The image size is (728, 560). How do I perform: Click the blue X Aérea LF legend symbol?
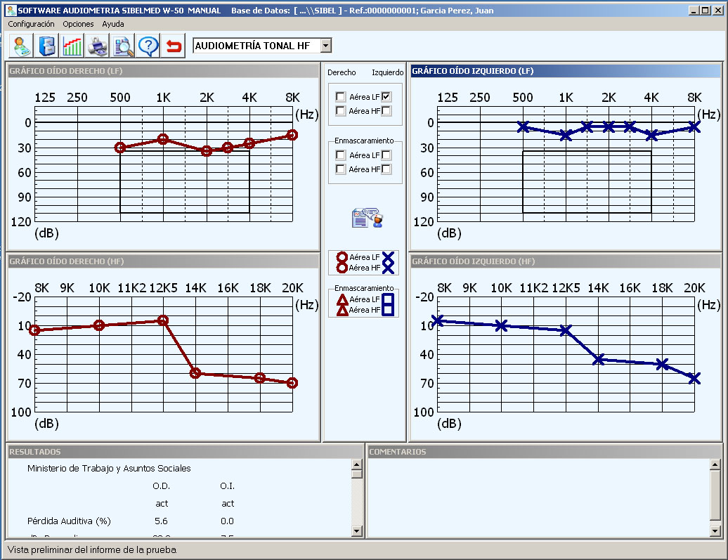pos(388,256)
